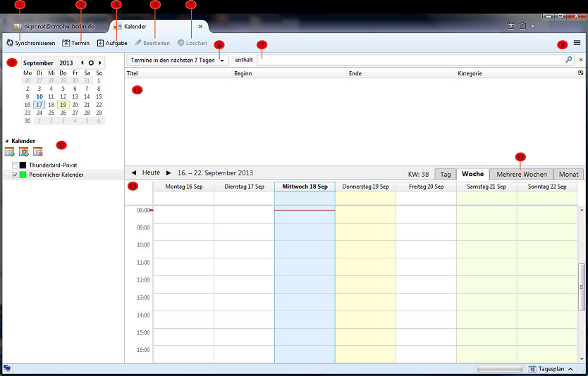Click the calendar tab icon in the title bar
The width and height of the screenshot is (588, 376).
[511, 26]
